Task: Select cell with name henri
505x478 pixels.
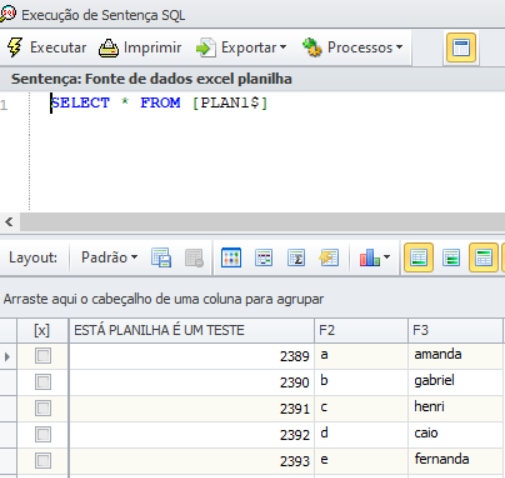Action: (x=455, y=409)
